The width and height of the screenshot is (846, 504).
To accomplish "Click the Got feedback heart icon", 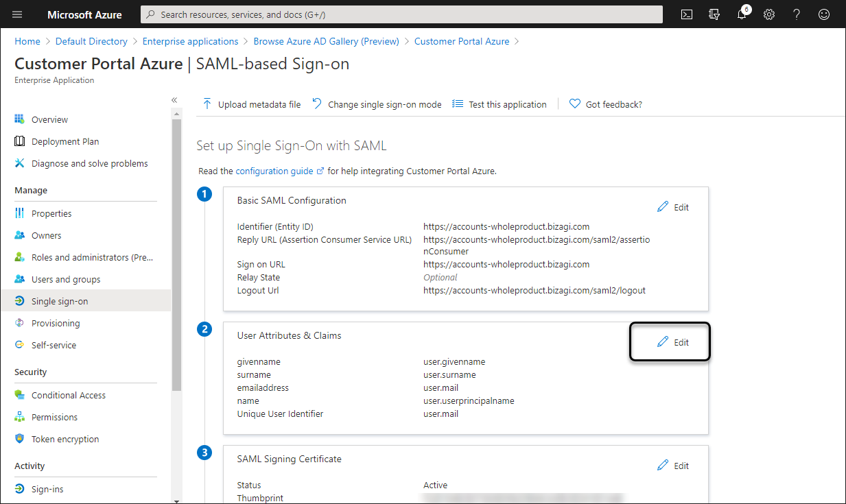I will tap(575, 104).
